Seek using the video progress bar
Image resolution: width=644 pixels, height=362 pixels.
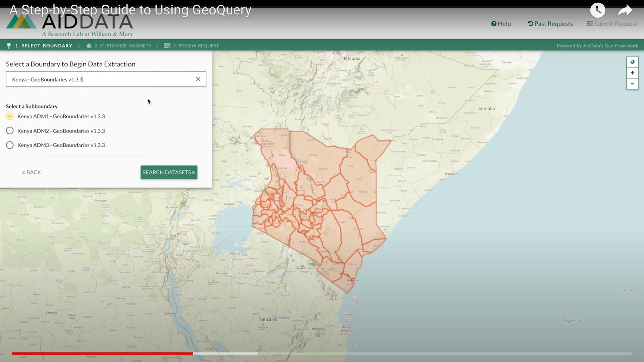pos(322,354)
